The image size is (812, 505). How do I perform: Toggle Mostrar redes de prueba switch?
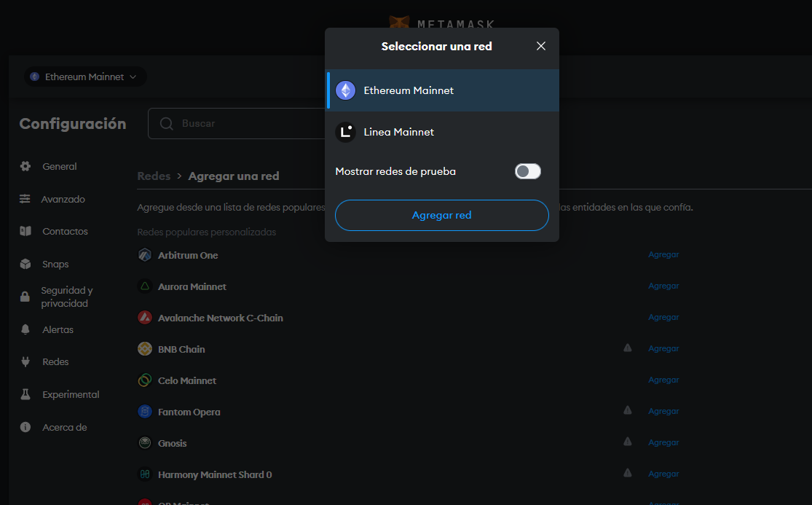tap(528, 171)
